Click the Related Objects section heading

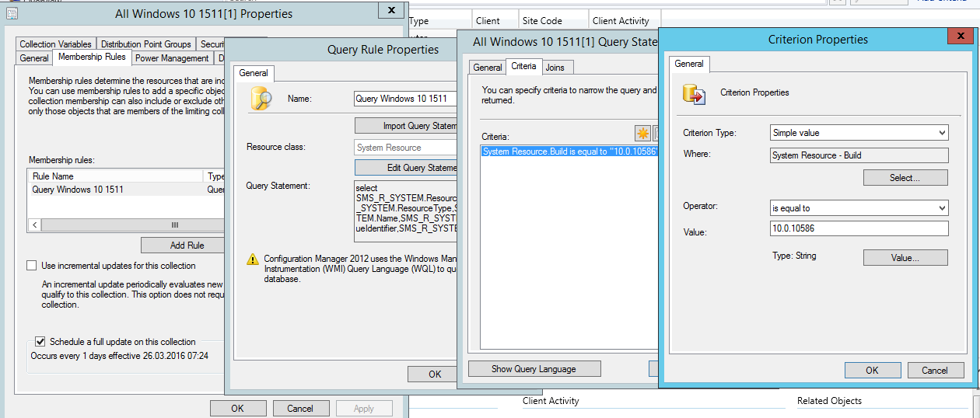click(x=829, y=401)
